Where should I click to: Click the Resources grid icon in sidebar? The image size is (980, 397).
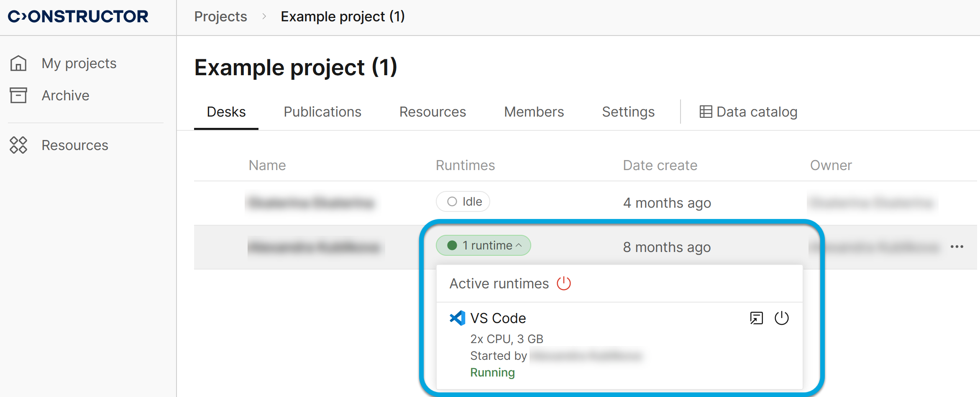[18, 145]
